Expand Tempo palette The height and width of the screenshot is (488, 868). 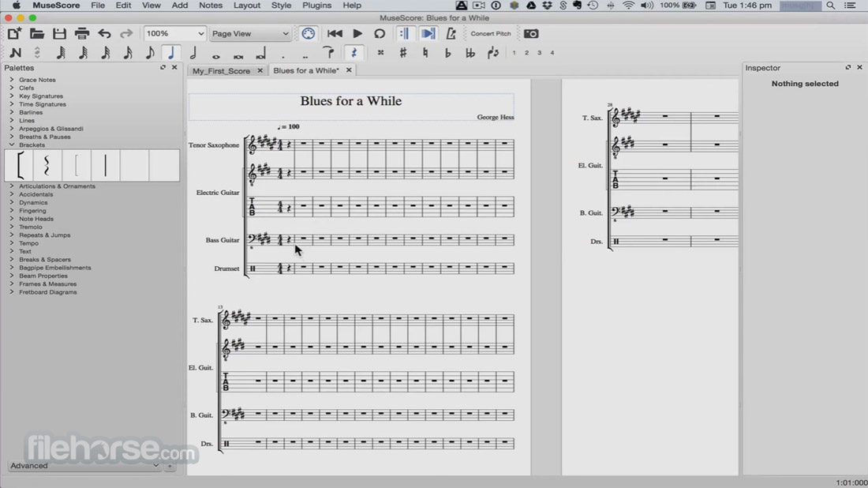coord(12,243)
